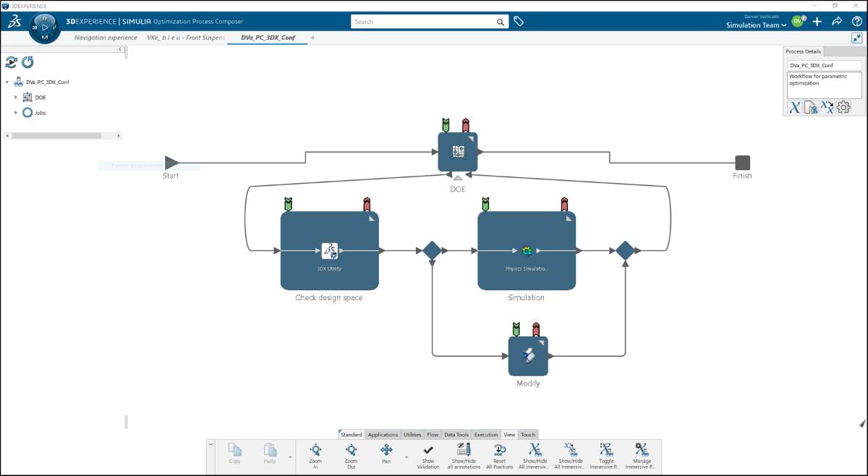Select the diamond node after Check design space
This screenshot has width=868, height=476.
(x=432, y=251)
